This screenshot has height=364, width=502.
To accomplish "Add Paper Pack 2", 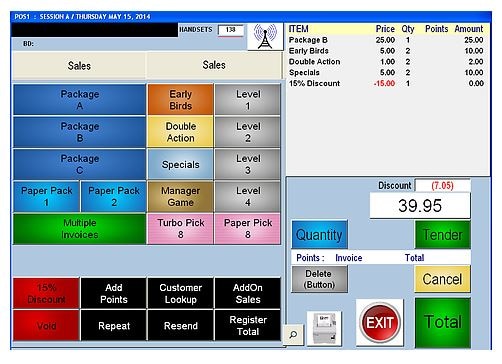I will click(x=114, y=196).
